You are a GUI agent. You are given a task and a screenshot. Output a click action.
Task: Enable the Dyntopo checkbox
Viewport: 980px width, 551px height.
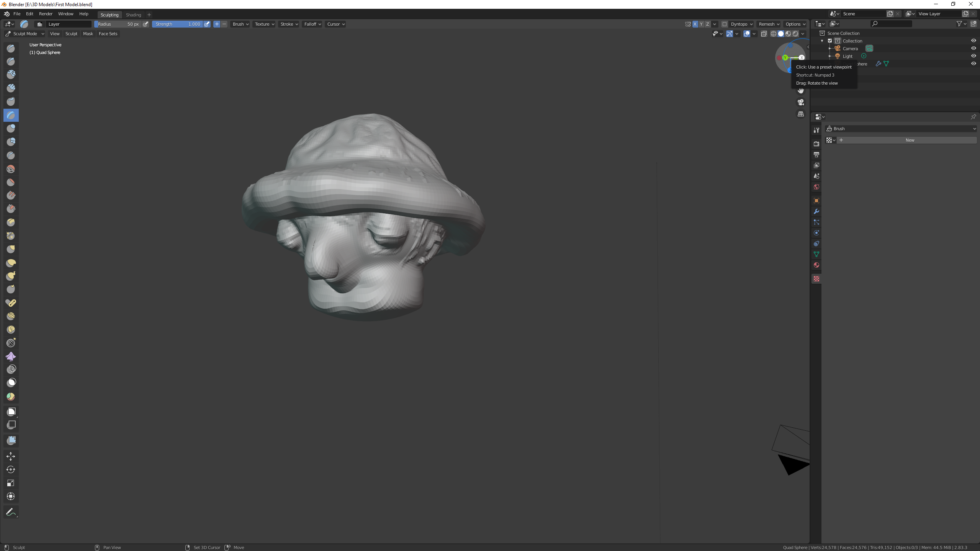point(724,24)
